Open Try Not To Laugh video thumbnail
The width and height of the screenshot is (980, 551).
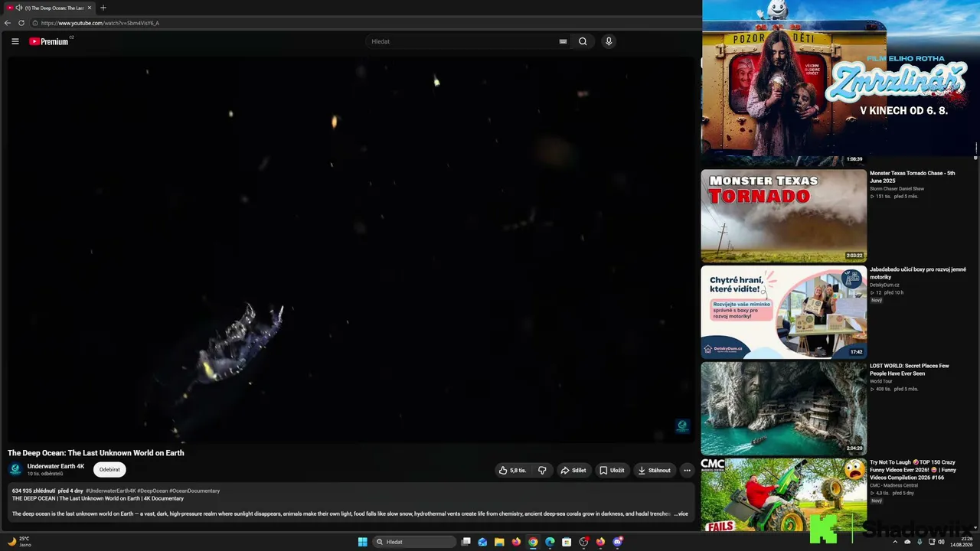tap(784, 495)
